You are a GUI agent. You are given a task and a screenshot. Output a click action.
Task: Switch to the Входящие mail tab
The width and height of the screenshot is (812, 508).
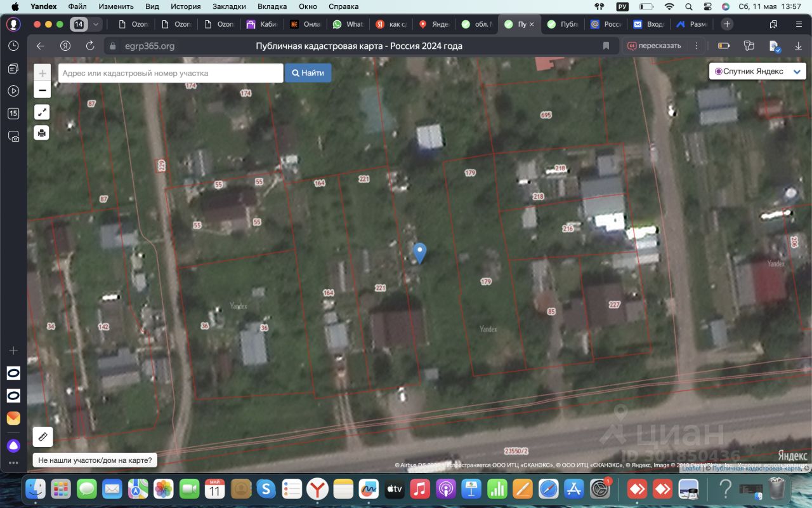648,24
